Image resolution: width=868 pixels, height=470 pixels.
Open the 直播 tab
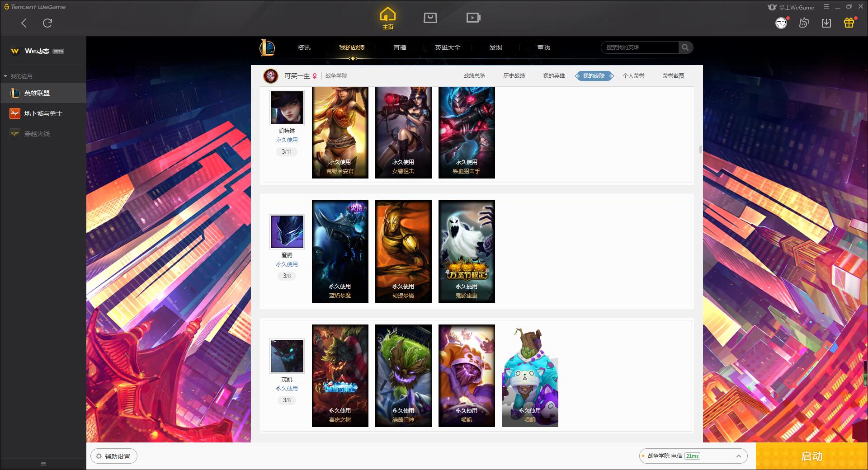pyautogui.click(x=400, y=47)
